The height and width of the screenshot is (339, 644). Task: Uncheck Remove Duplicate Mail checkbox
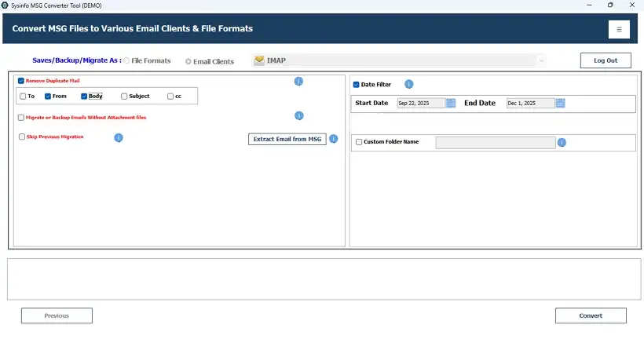point(21,81)
